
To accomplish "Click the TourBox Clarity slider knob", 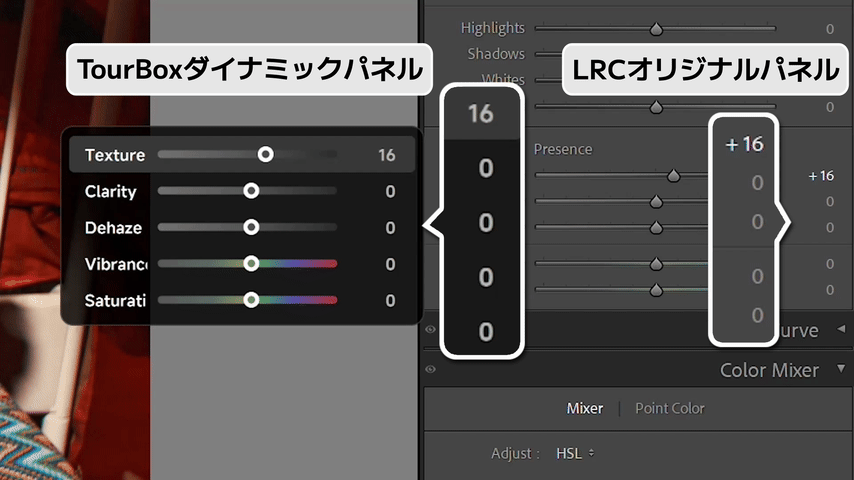I will click(251, 191).
